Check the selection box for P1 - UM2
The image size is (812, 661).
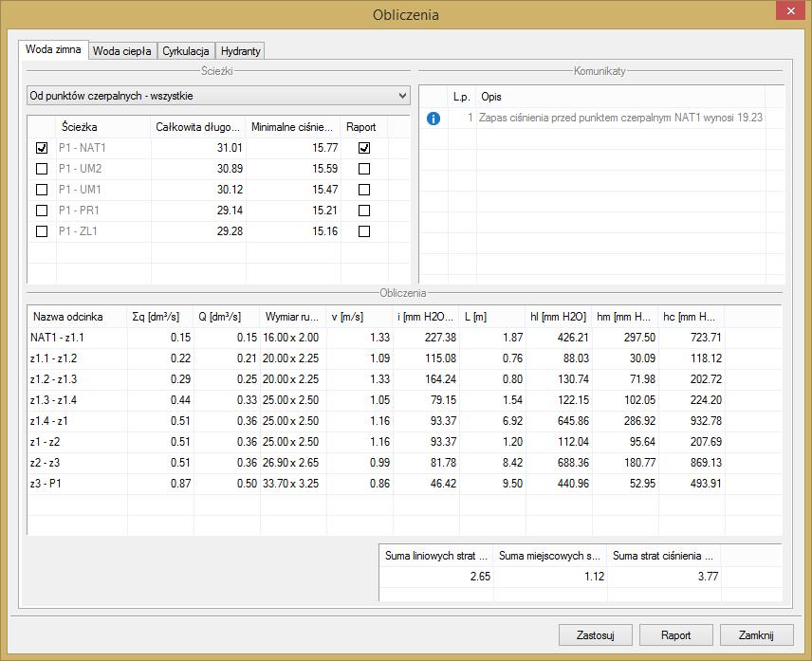(x=42, y=169)
